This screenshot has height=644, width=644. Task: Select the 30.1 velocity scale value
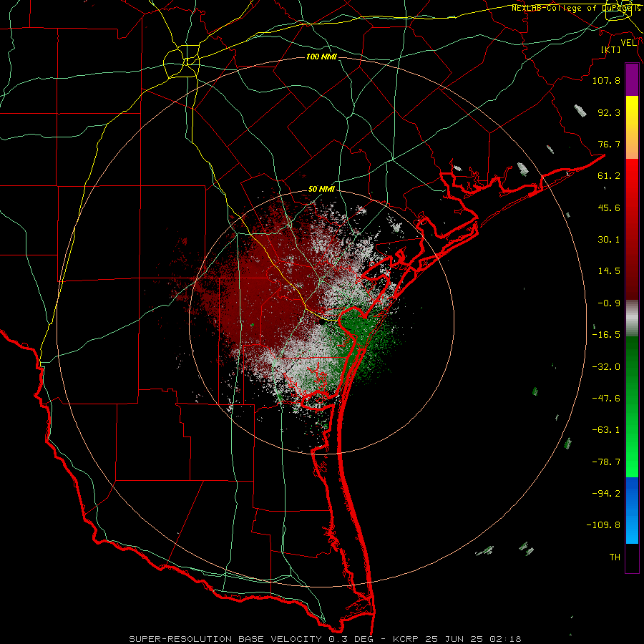pyautogui.click(x=609, y=240)
